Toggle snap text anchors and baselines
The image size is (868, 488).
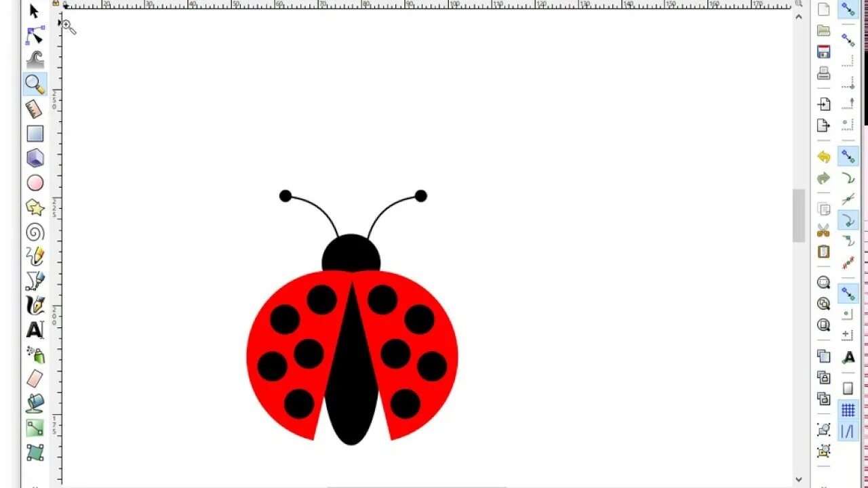[x=848, y=357]
